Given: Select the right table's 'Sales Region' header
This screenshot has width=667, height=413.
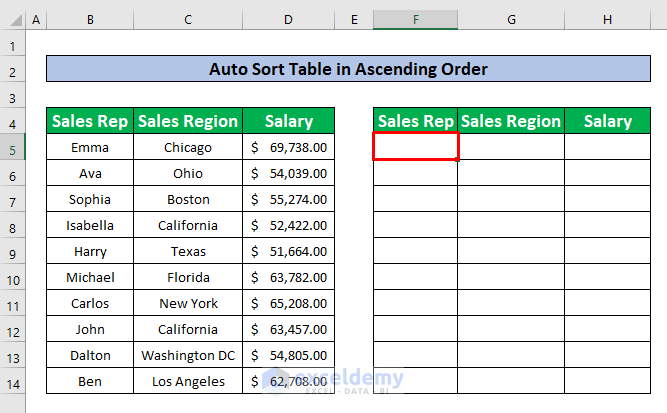Looking at the screenshot, I should pyautogui.click(x=511, y=121).
